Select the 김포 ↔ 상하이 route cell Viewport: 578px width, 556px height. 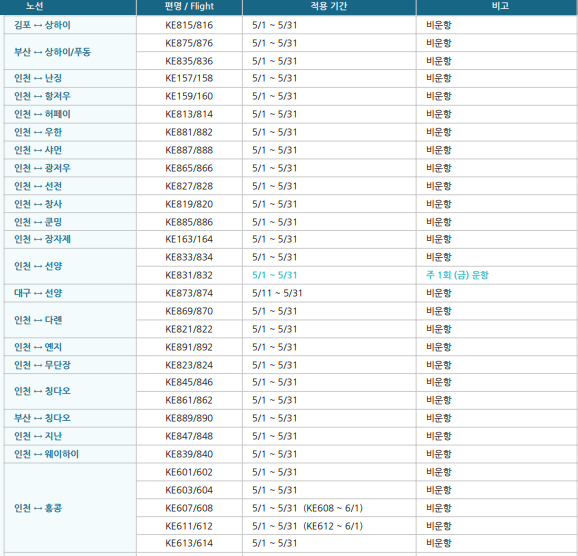click(x=70, y=25)
